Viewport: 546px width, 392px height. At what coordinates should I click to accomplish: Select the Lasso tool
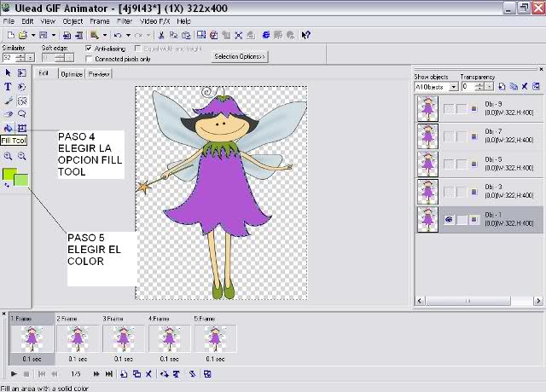click(22, 114)
